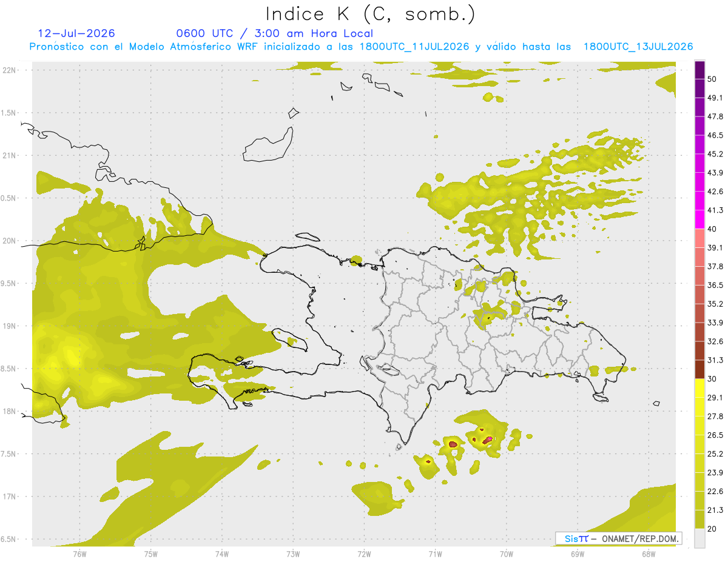The height and width of the screenshot is (562, 728).
Task: Click the colorbar value '32.6'
Action: coord(715,341)
